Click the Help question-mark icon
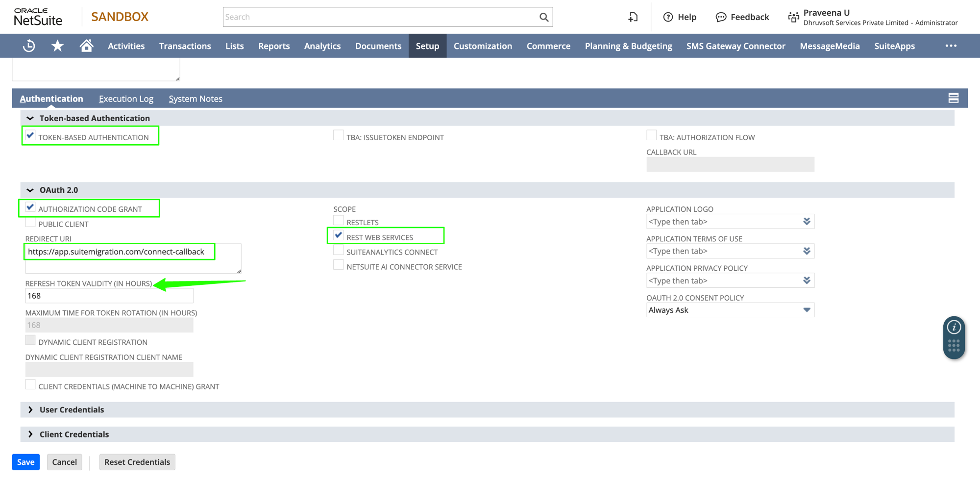The height and width of the screenshot is (485, 980). (668, 17)
